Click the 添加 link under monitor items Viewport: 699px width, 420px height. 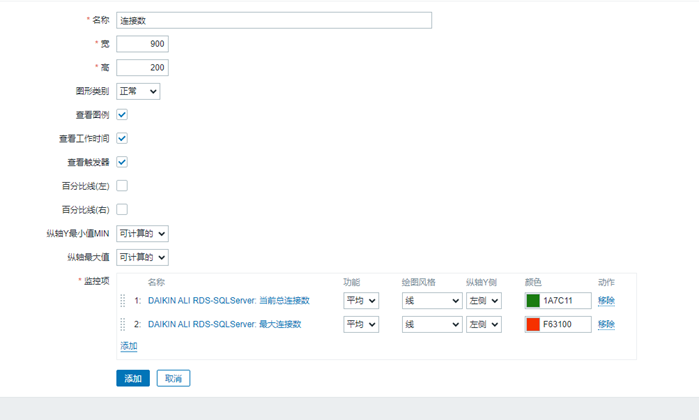coord(129,346)
